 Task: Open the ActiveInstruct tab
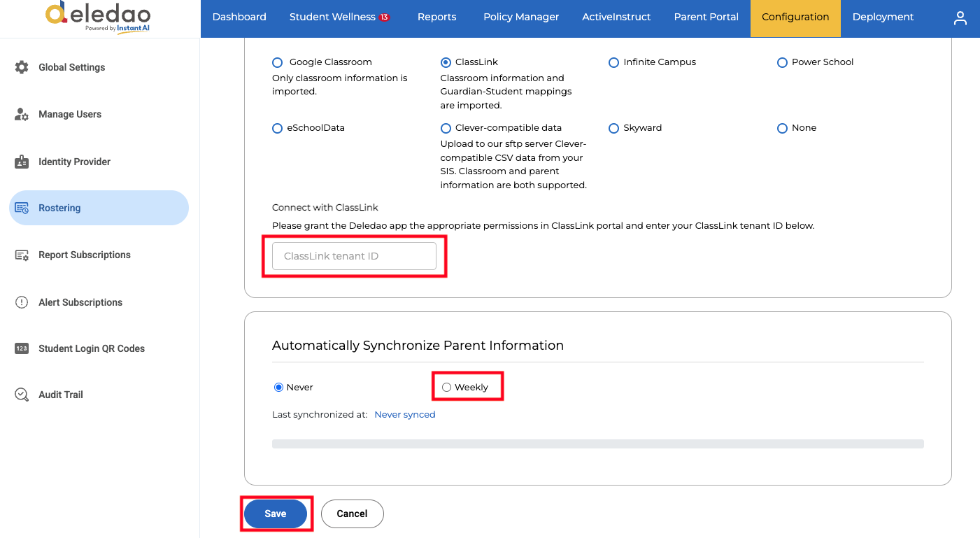click(616, 18)
